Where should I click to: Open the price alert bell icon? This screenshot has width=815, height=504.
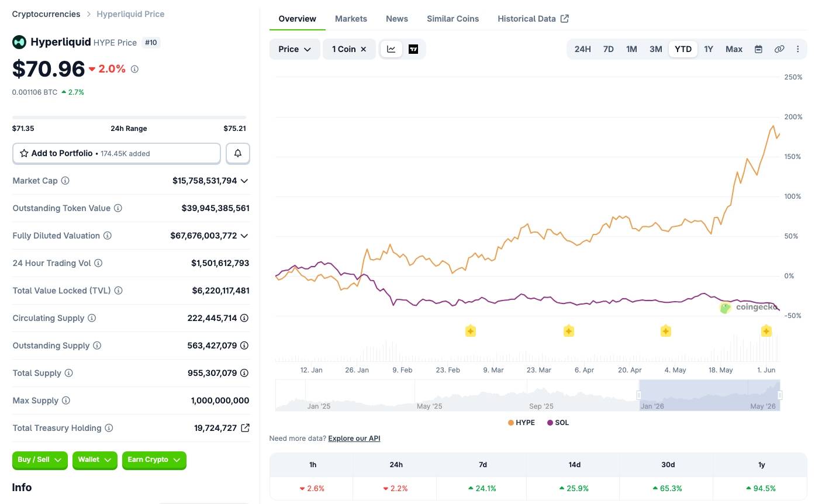tap(238, 153)
